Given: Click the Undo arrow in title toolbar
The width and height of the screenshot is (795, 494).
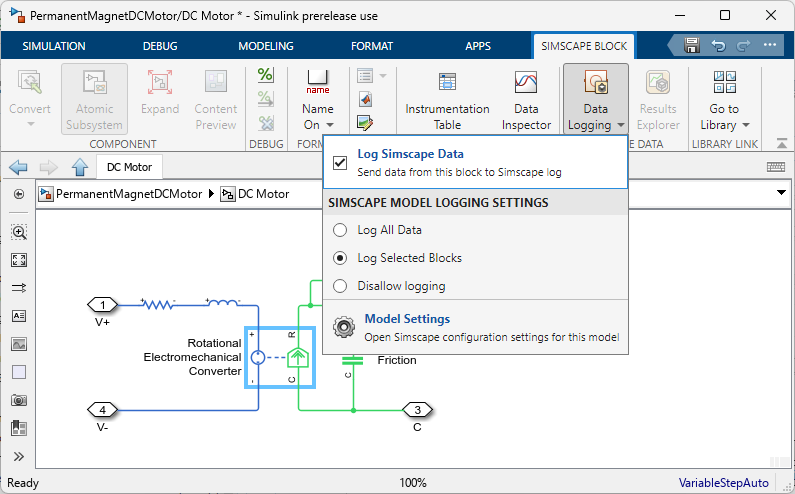Looking at the screenshot, I should 718,46.
